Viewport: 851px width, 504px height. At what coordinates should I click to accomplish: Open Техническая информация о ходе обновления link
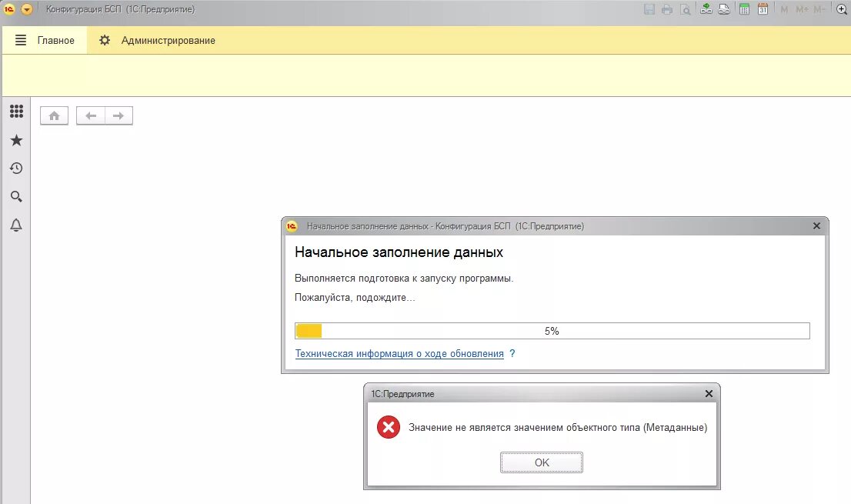click(x=399, y=354)
